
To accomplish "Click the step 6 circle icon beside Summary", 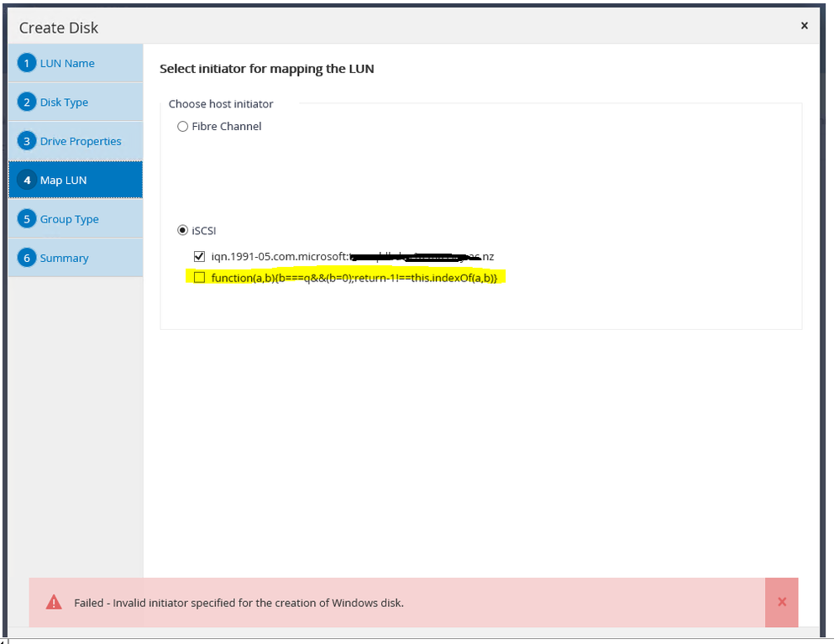I will click(x=26, y=258).
